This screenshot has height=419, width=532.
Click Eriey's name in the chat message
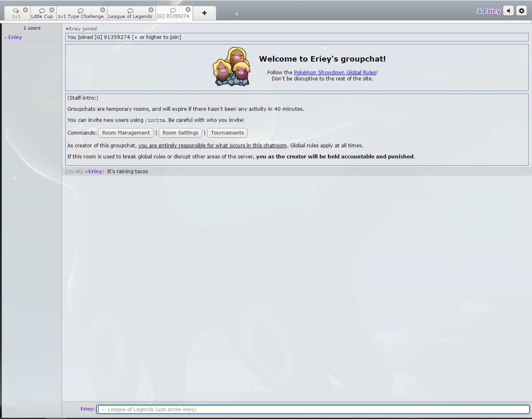[x=96, y=172]
